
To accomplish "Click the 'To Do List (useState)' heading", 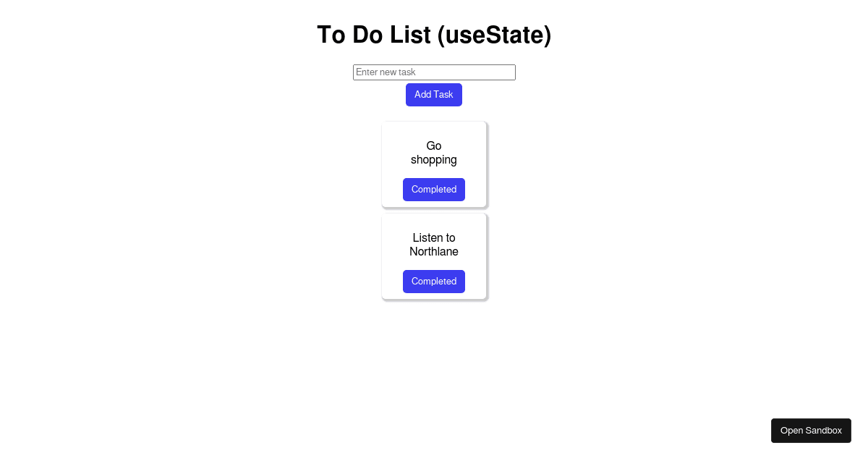I will pos(434,34).
